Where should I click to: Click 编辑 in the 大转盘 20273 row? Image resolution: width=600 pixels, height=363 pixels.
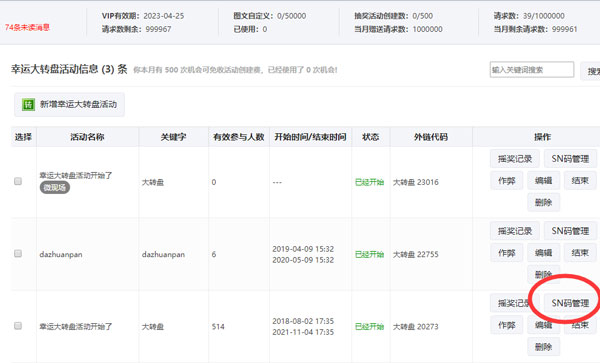pos(543,325)
